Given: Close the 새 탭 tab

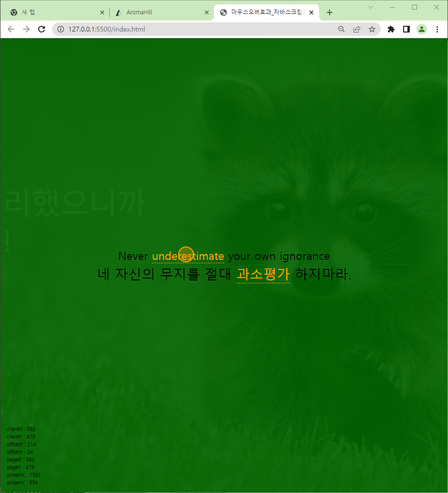Looking at the screenshot, I should point(102,12).
